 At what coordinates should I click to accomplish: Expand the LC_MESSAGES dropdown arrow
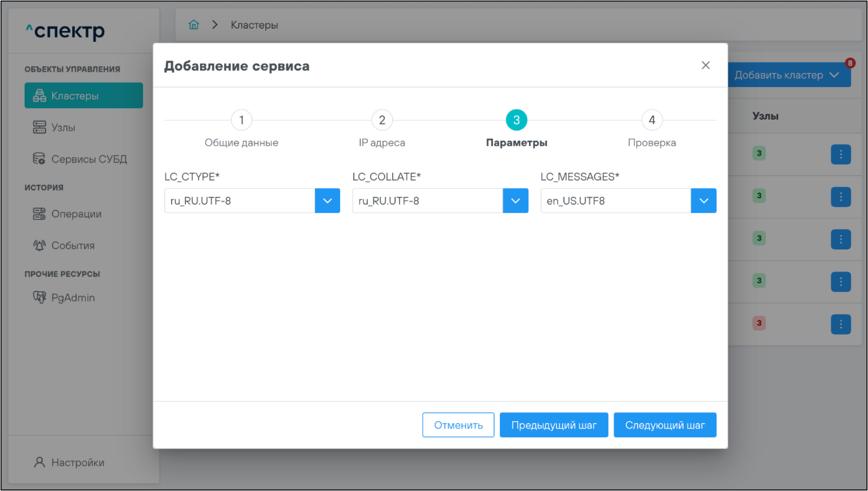[703, 201]
